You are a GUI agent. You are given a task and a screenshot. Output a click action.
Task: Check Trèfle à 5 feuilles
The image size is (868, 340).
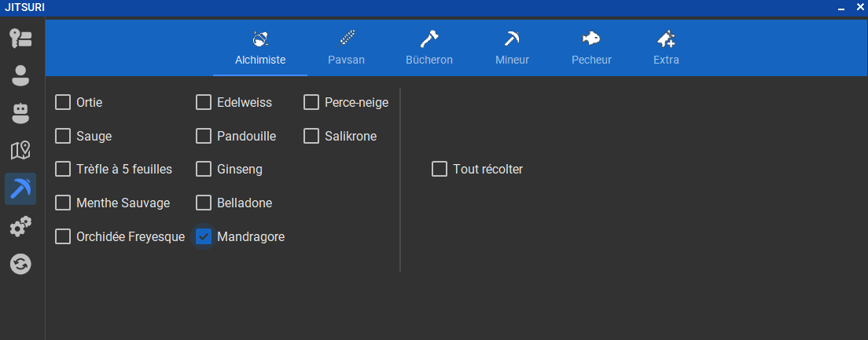pyautogui.click(x=63, y=169)
